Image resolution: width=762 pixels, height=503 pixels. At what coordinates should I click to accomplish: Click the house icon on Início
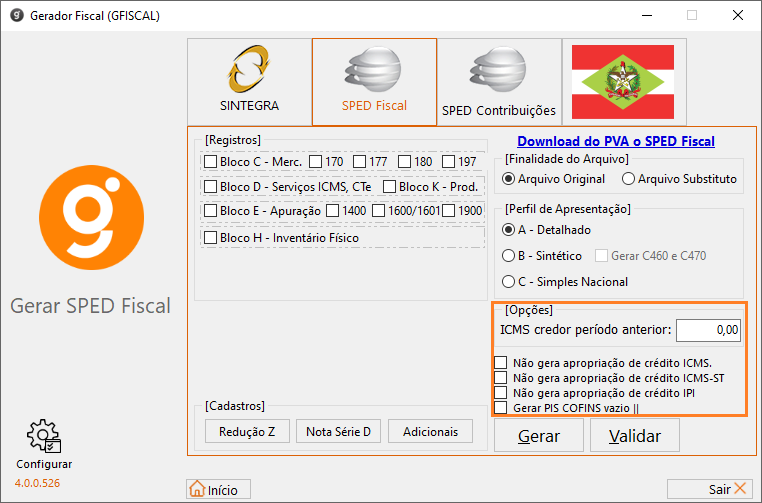197,489
